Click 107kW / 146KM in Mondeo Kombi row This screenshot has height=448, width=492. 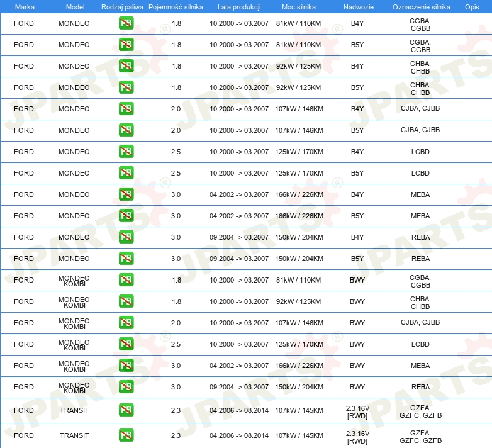coord(299,323)
